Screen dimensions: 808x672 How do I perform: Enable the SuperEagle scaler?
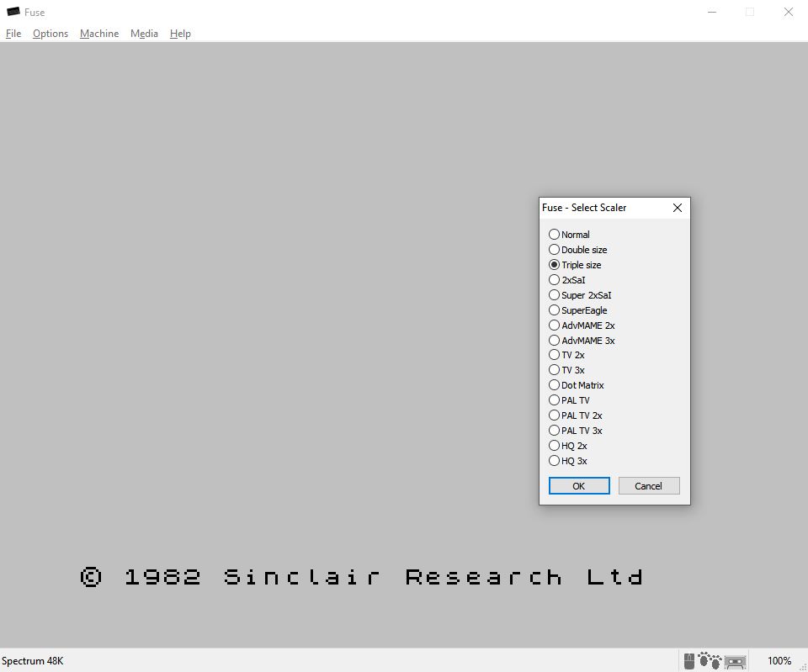click(554, 310)
